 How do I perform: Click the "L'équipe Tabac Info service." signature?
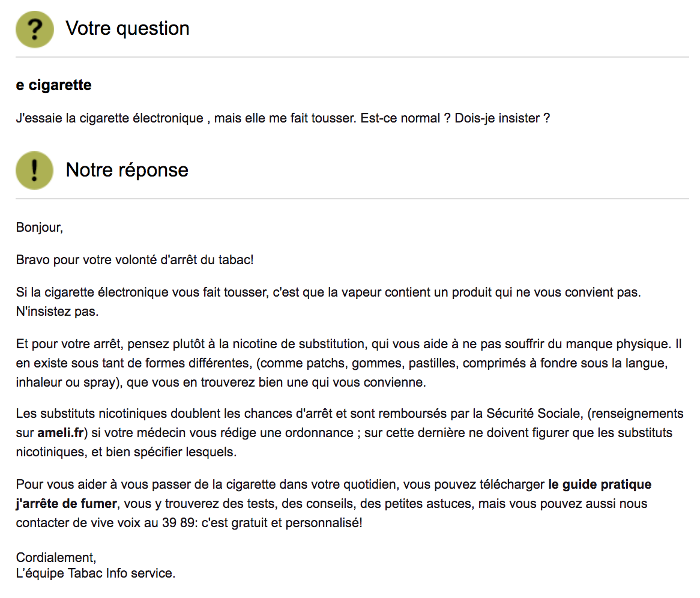95,573
